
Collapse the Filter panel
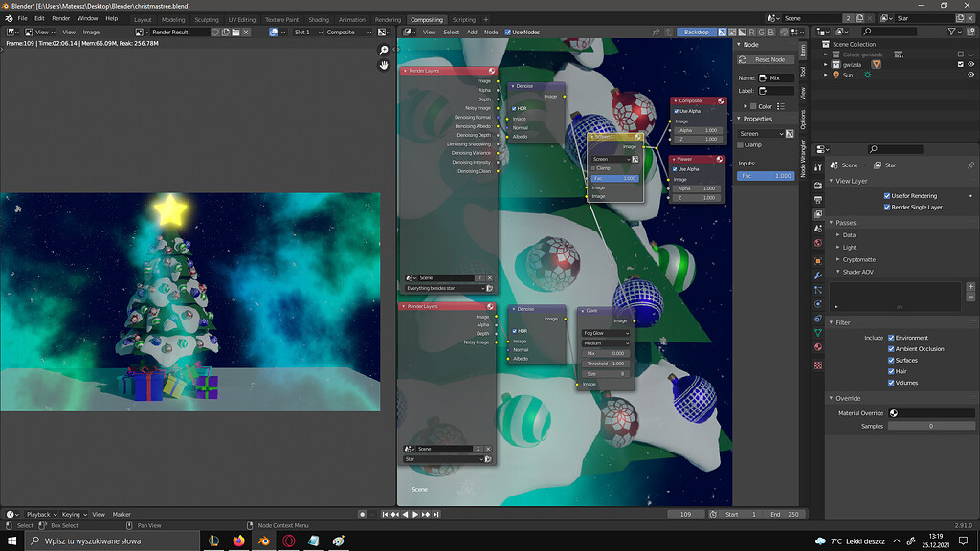tap(832, 322)
